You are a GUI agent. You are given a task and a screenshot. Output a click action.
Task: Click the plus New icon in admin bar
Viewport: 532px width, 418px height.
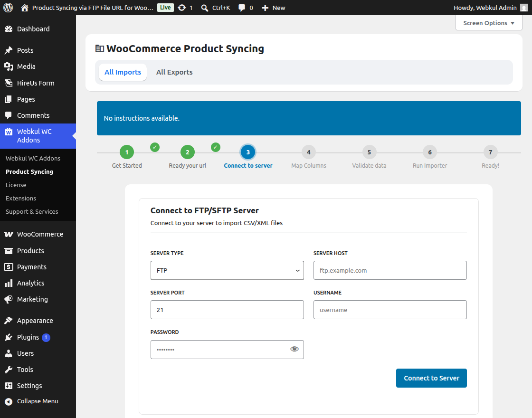coord(265,8)
